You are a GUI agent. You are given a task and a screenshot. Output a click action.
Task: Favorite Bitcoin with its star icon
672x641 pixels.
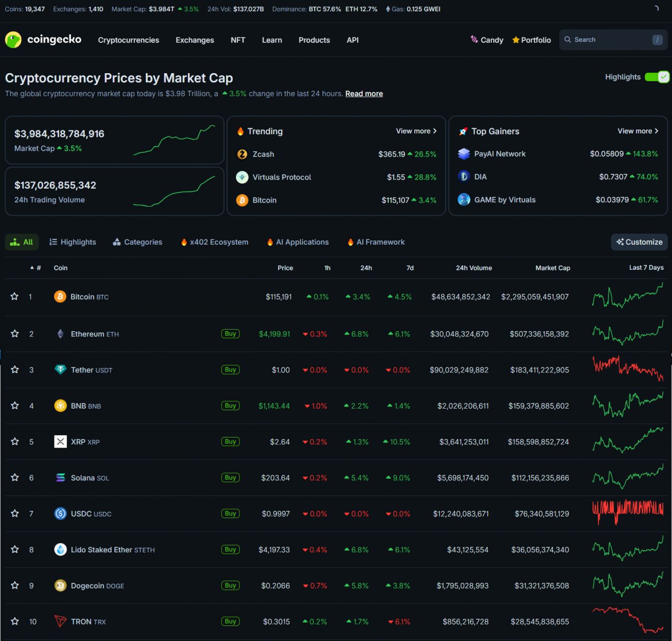(15, 296)
